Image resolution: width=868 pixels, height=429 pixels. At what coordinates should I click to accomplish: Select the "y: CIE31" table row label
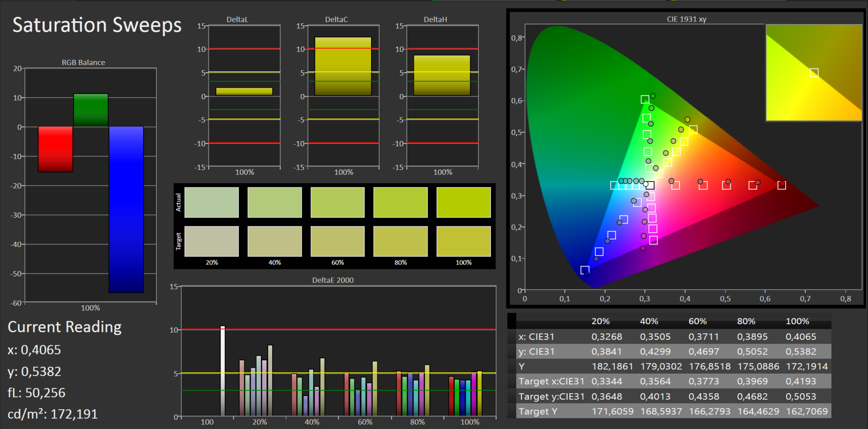tap(537, 351)
